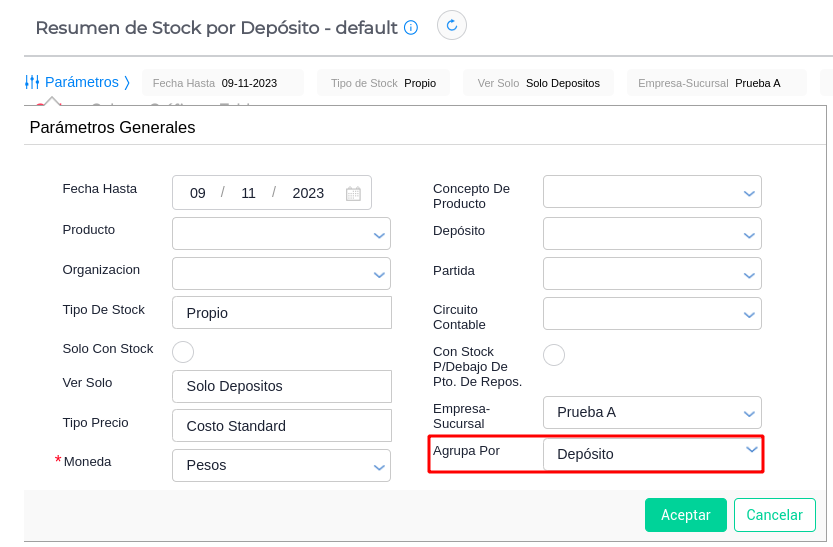Select the Tipo de Stock Propio chip
The image size is (833, 547).
[x=383, y=83]
